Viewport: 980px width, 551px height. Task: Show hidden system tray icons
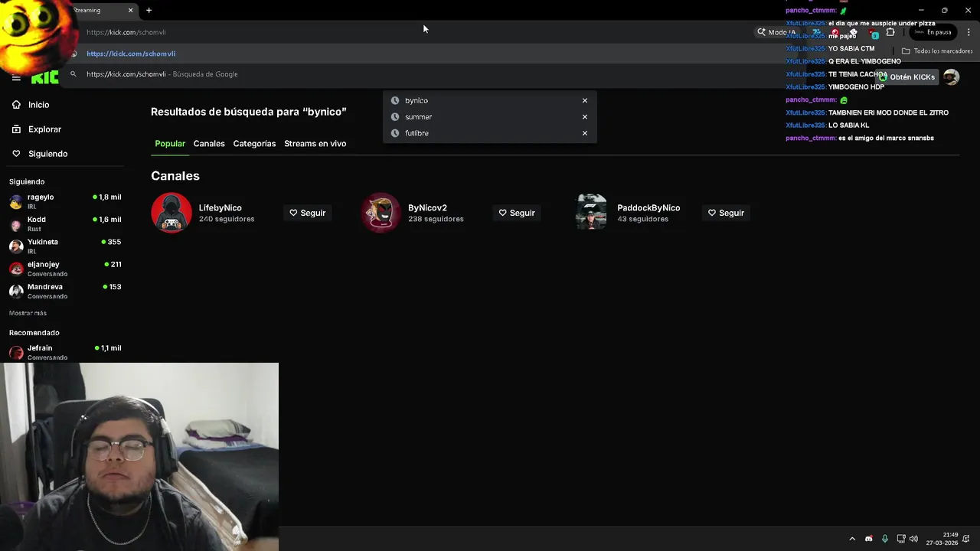[852, 539]
